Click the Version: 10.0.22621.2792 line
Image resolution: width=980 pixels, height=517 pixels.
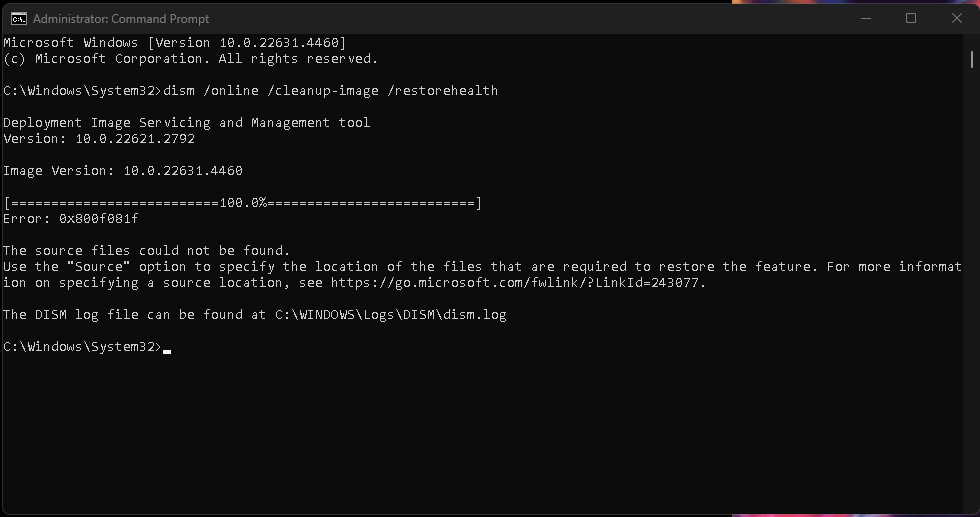(x=99, y=139)
